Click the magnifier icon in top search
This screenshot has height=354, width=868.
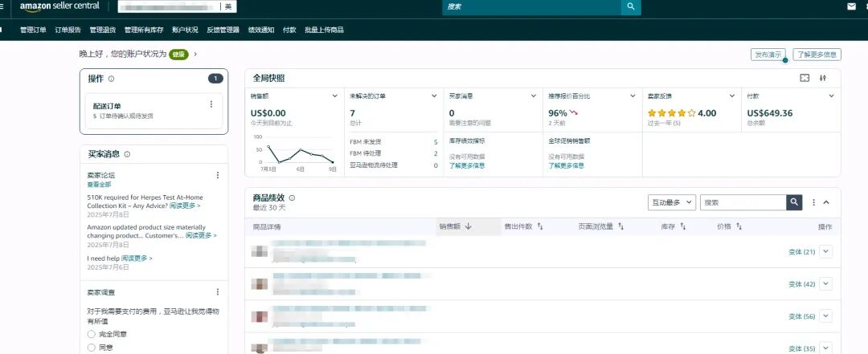tap(631, 6)
